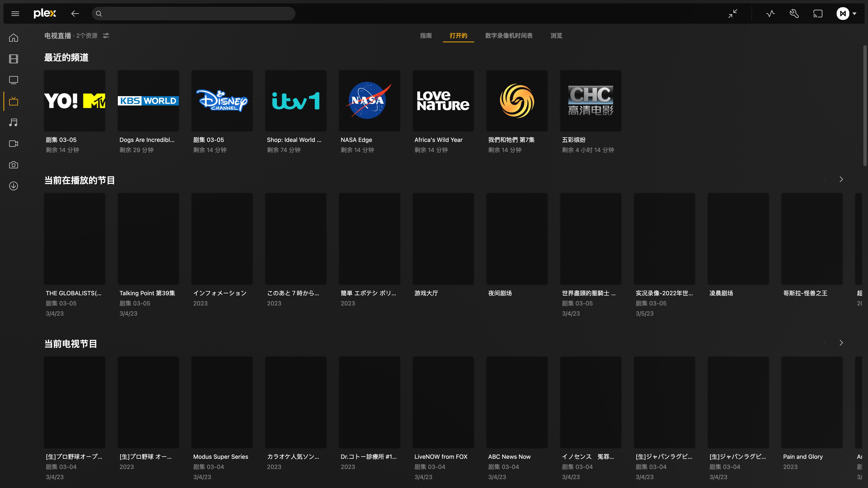Open settings with the wrench icon
868x488 pixels.
coord(794,14)
